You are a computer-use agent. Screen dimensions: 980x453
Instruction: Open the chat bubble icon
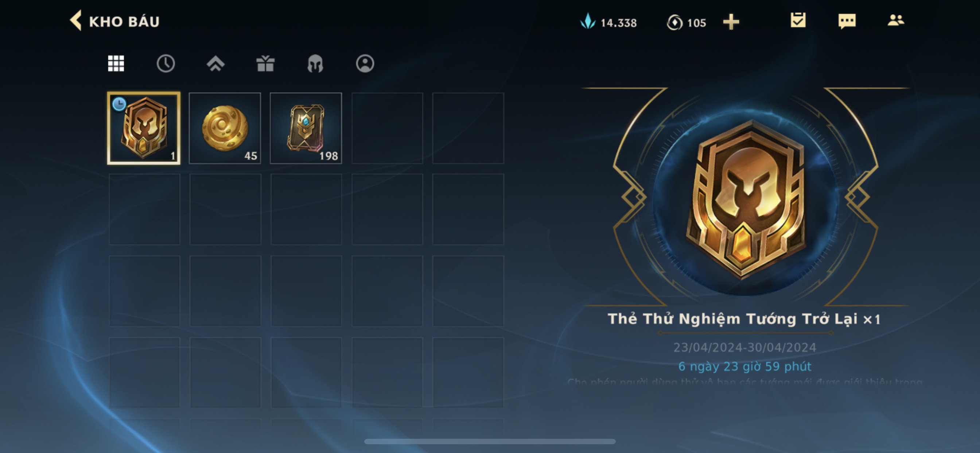click(x=847, y=21)
